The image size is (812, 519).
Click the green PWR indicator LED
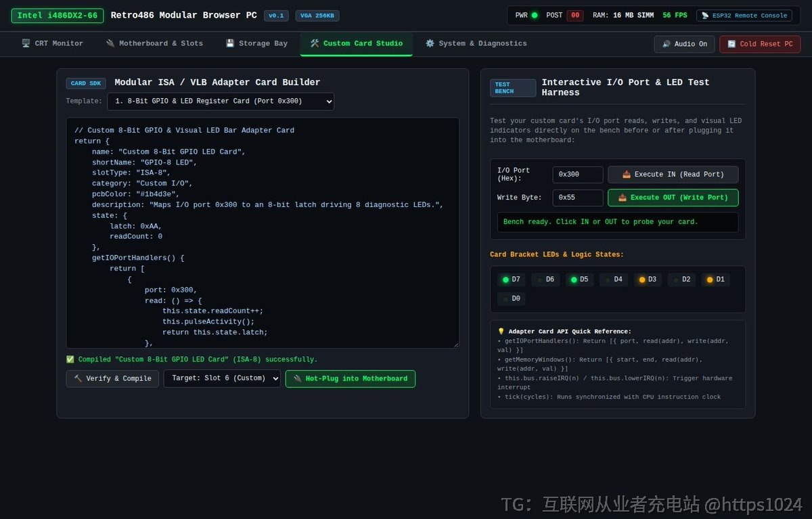point(535,16)
